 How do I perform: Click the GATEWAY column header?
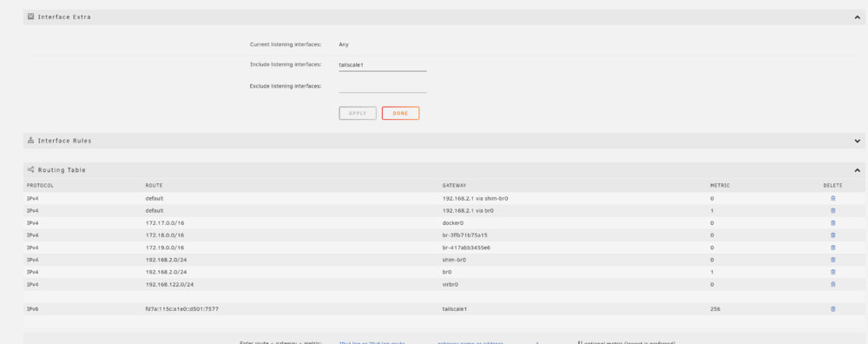(454, 186)
